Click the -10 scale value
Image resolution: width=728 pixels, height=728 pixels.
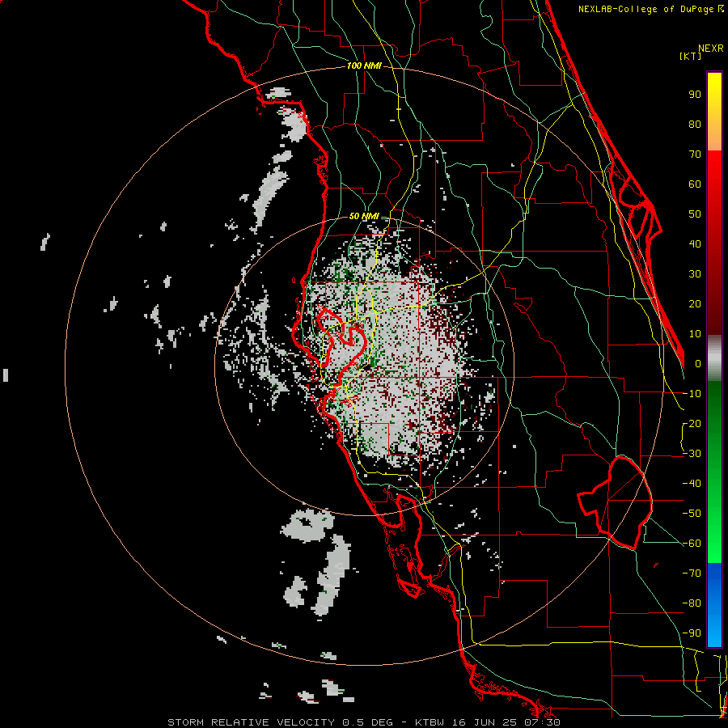click(x=692, y=394)
